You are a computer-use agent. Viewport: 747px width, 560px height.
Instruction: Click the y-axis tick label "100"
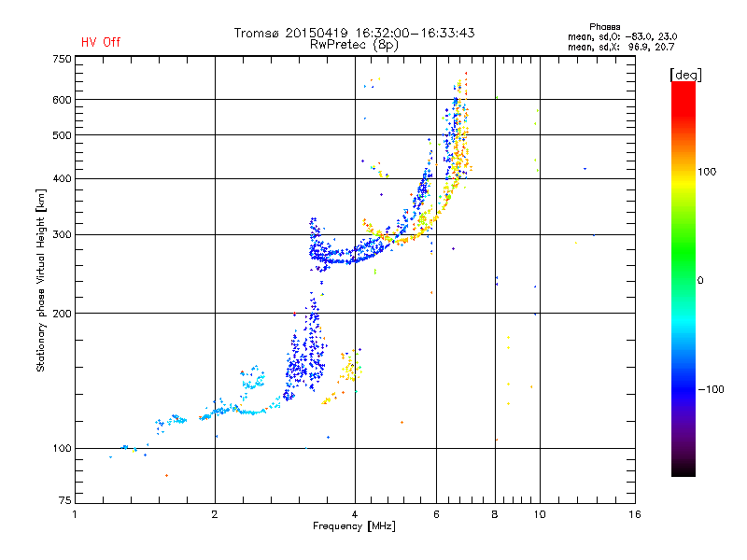(x=63, y=449)
